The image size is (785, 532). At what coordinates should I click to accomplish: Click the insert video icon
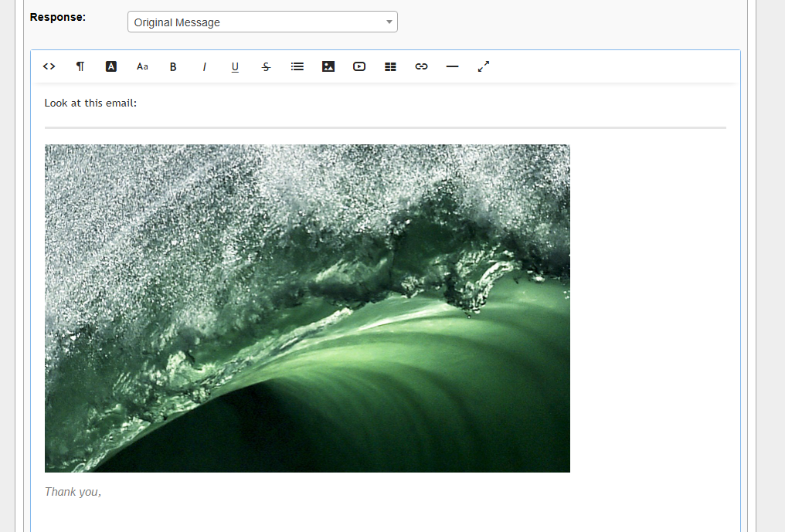coord(359,66)
